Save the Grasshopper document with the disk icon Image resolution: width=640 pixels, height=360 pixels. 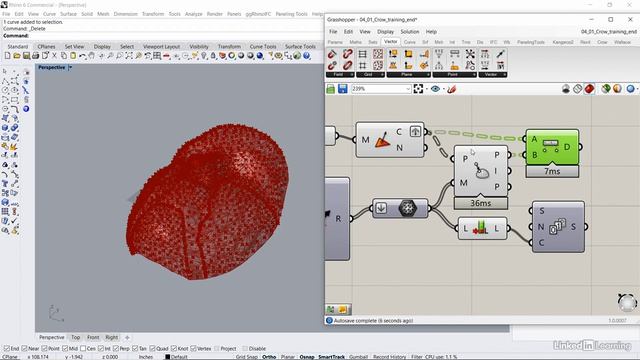pos(342,89)
